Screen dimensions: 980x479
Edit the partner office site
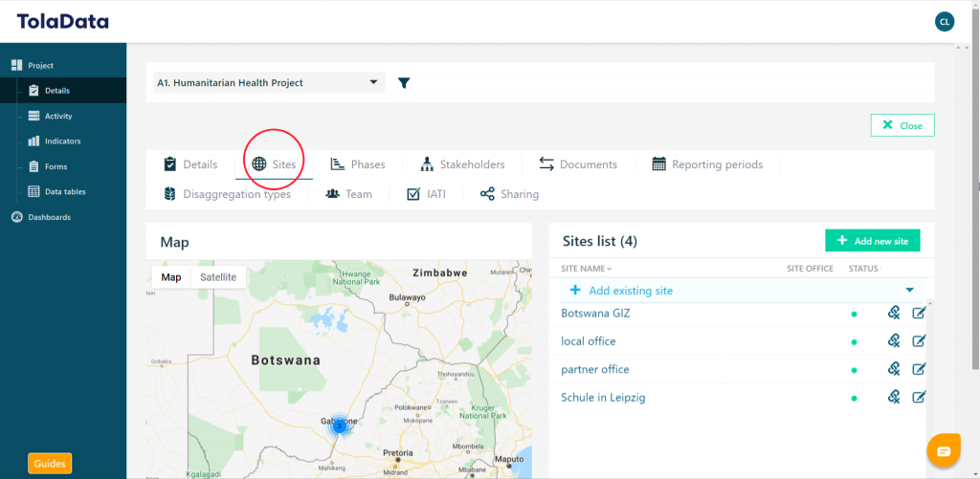click(918, 369)
